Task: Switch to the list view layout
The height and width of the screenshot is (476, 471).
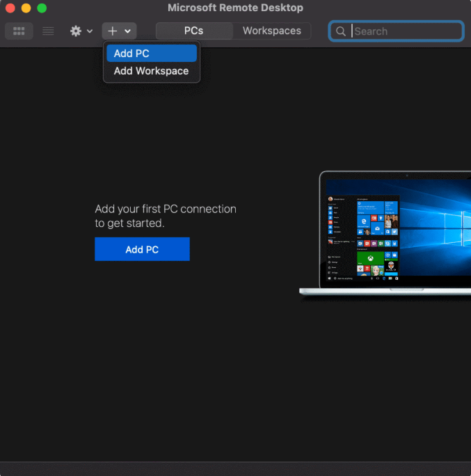Action: pos(48,31)
